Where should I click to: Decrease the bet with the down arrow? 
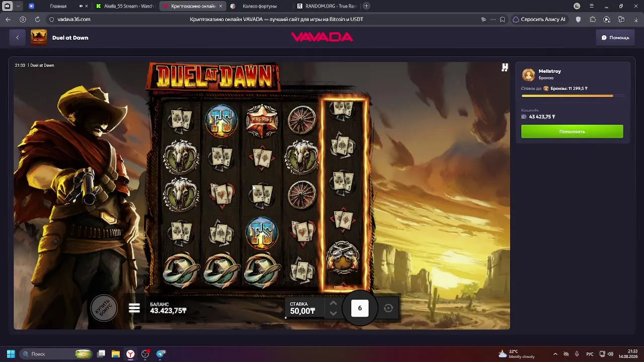pyautogui.click(x=333, y=313)
